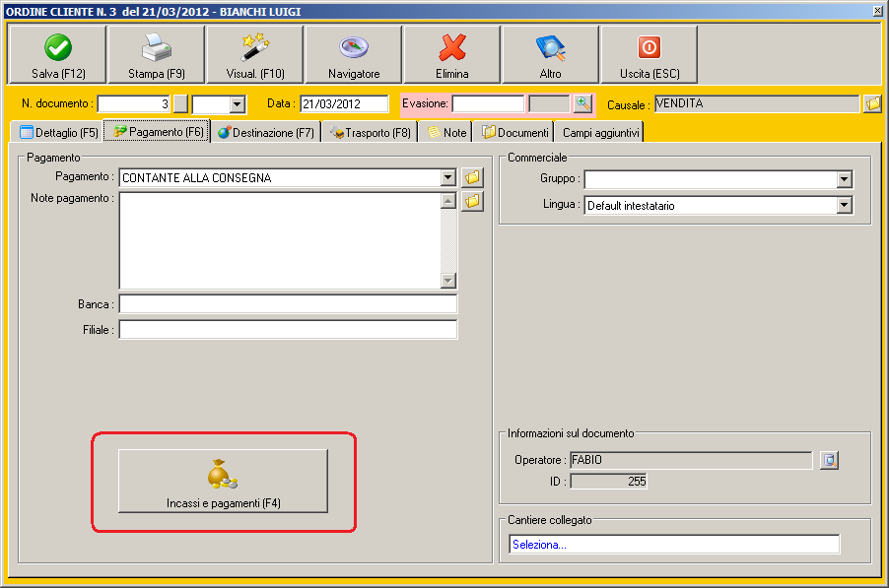Switch to the Documenti tab

coord(513,133)
